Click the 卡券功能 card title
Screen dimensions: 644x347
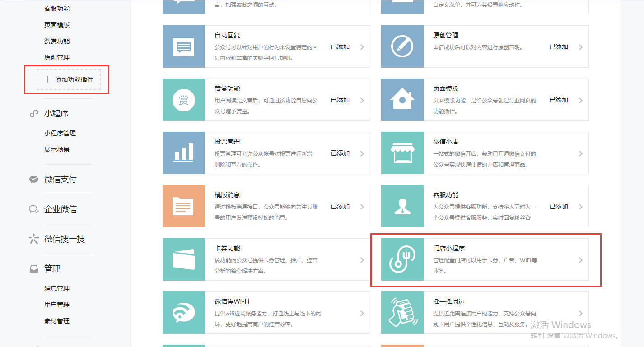coord(227,248)
